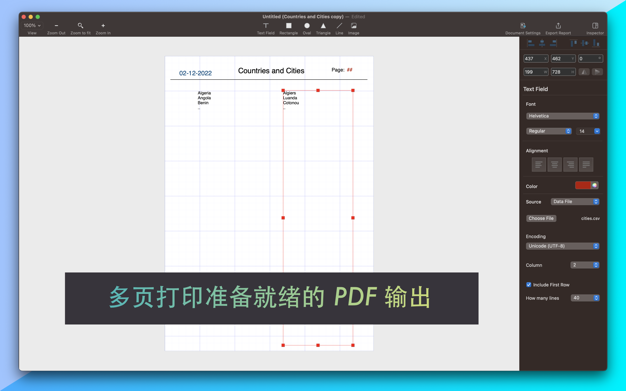This screenshot has width=626, height=391.
Task: Open the Column number dropdown
Action: [585, 265]
